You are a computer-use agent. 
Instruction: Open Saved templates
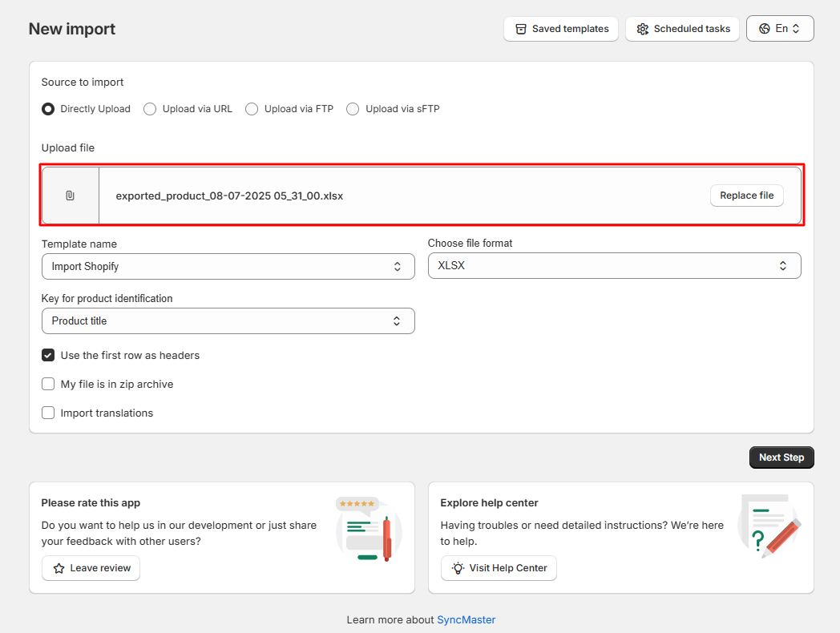click(x=561, y=29)
